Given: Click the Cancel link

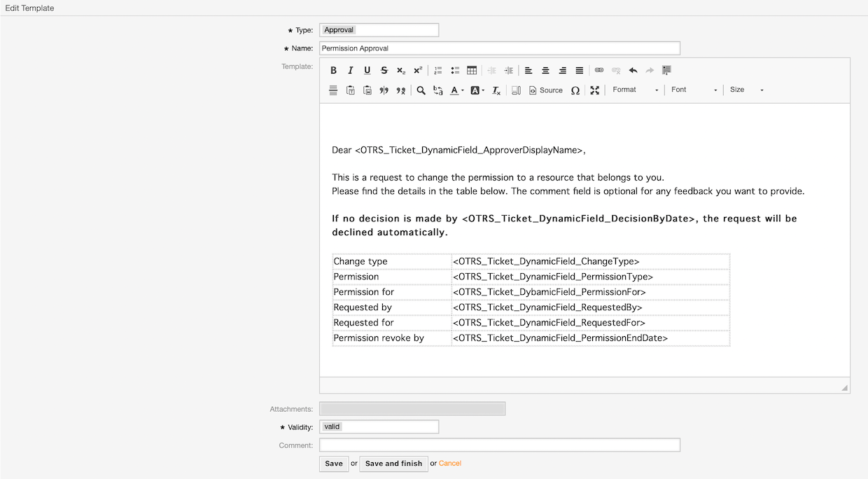Looking at the screenshot, I should 450,464.
